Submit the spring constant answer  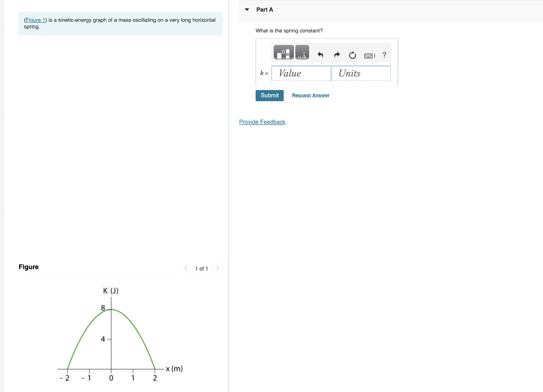[x=269, y=95]
